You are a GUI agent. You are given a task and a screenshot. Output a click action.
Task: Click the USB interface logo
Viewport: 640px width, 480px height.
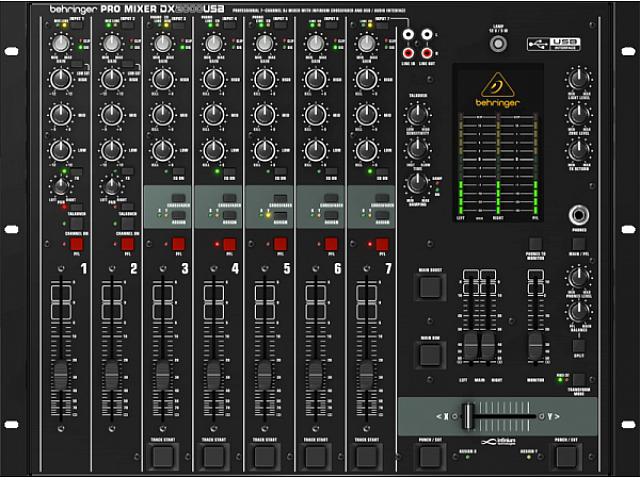(555, 41)
